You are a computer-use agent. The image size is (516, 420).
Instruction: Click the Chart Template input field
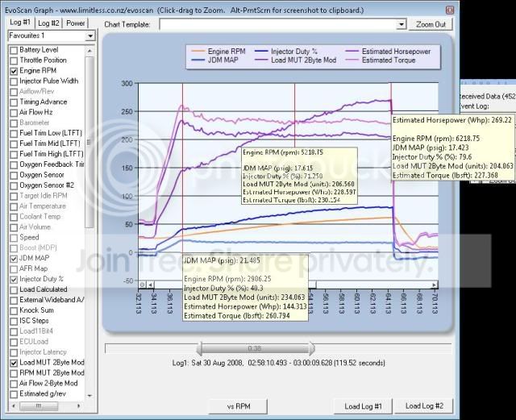[x=278, y=24]
